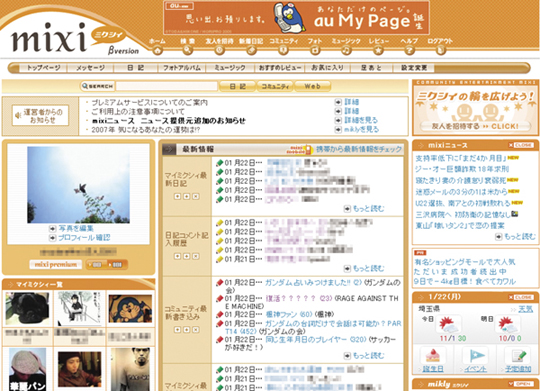Open the birthday cake icon
Viewport: 540px width, 391px height.
433,356
